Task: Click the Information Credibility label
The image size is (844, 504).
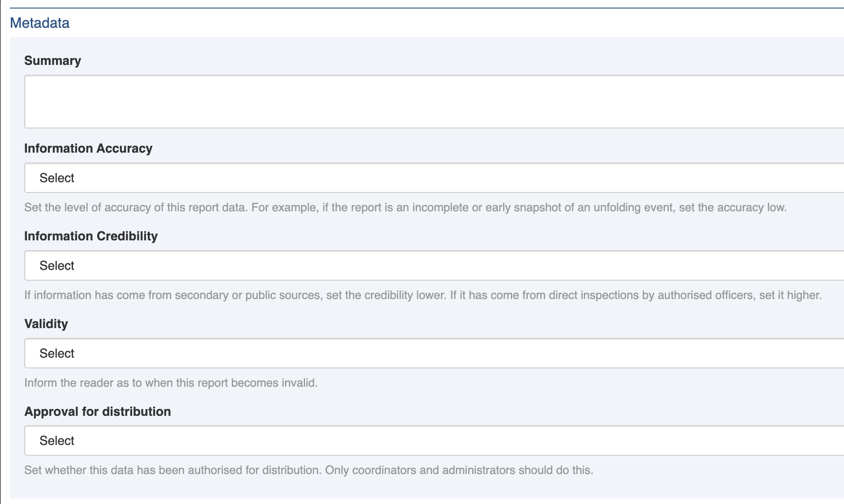Action: (x=91, y=236)
